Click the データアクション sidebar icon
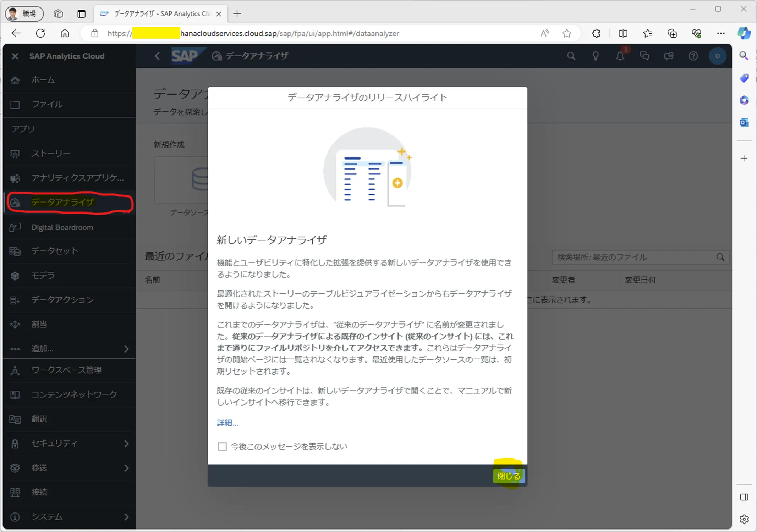This screenshot has width=757, height=532. (x=15, y=300)
